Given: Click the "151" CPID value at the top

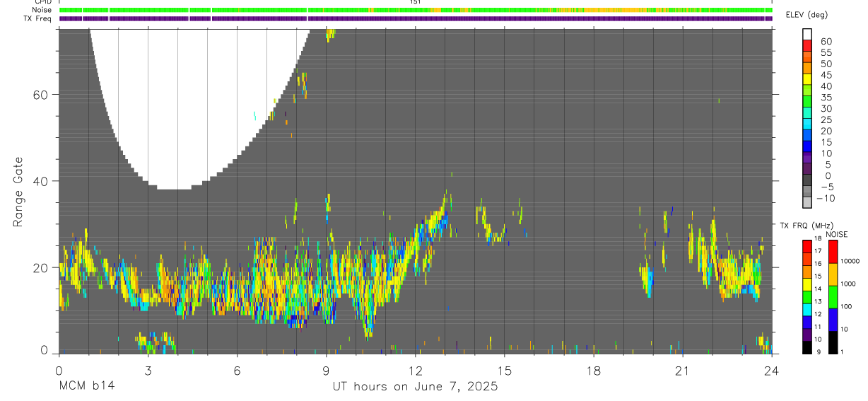Looking at the screenshot, I should [415, 2].
